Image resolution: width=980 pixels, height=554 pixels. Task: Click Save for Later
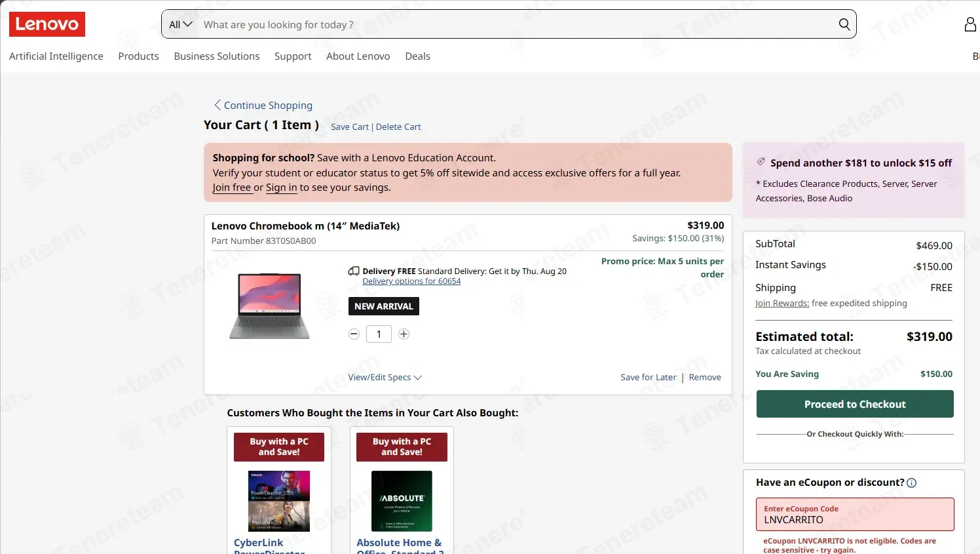[649, 377]
